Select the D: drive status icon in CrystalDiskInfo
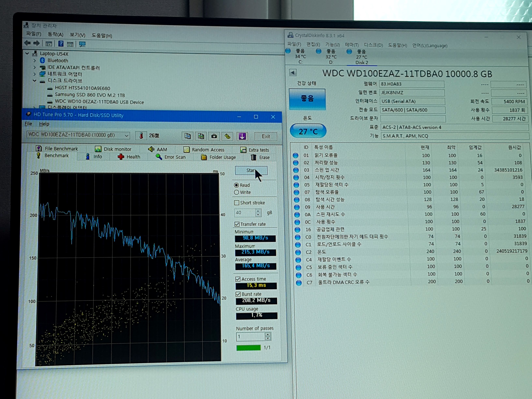The image size is (532, 399). tap(319, 51)
